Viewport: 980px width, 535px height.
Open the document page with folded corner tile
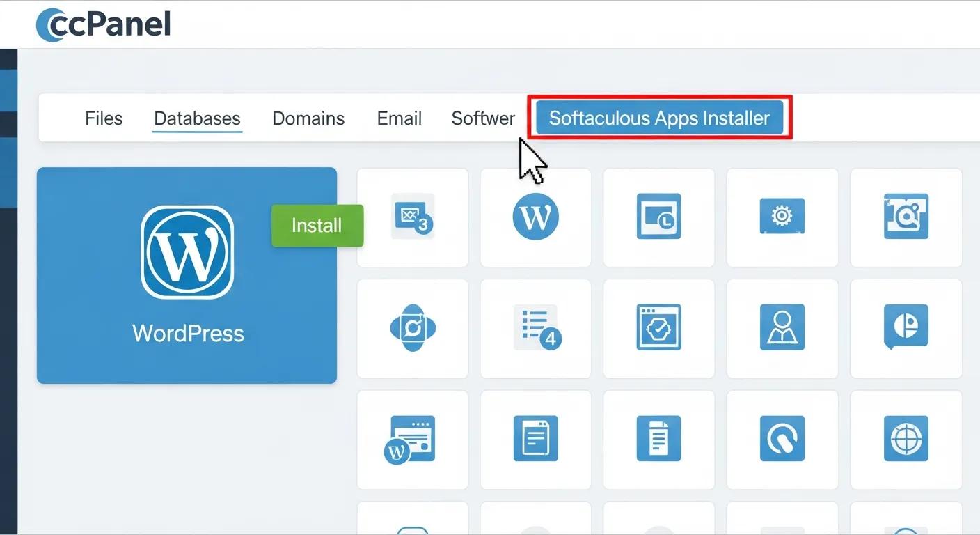536,440
